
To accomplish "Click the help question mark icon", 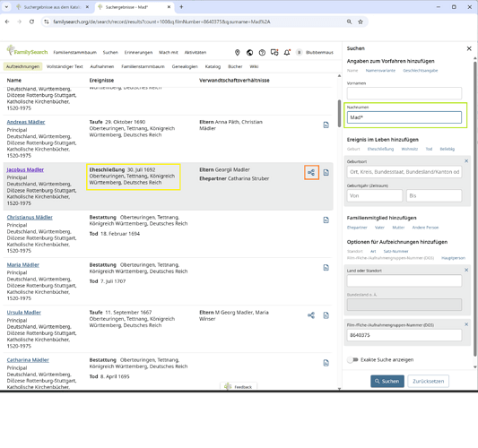I will 262,53.
